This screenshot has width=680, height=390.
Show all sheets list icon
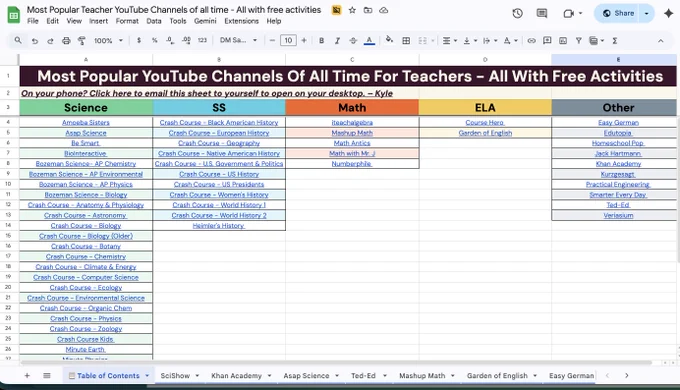click(x=47, y=375)
